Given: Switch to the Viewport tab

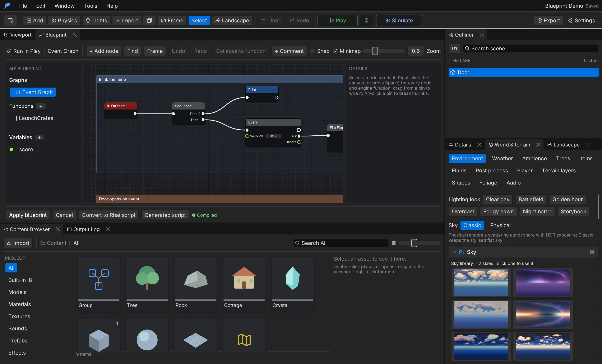Looking at the screenshot, I should tap(18, 35).
